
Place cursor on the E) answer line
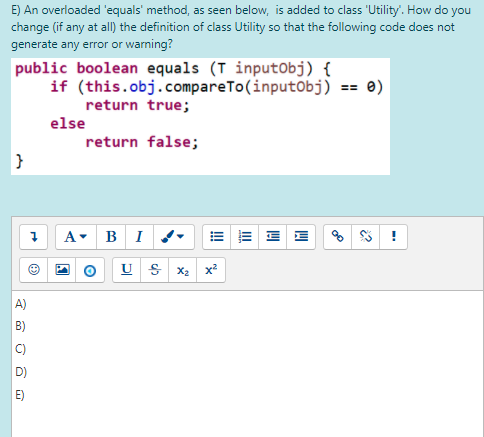(20, 395)
